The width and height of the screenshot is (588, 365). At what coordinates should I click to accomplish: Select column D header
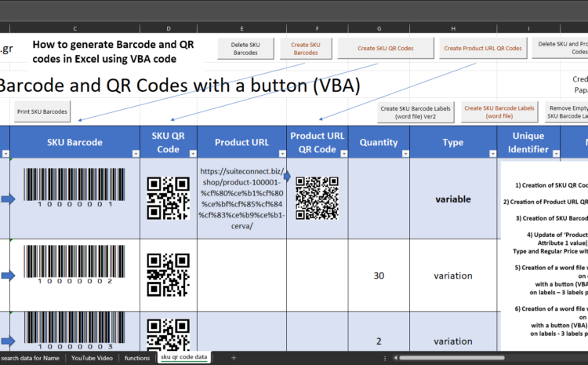coord(169,28)
